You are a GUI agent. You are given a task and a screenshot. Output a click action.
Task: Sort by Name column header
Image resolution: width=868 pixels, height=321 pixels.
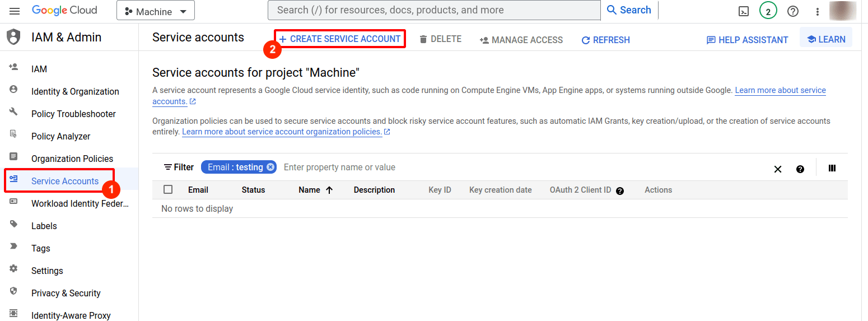pos(309,190)
